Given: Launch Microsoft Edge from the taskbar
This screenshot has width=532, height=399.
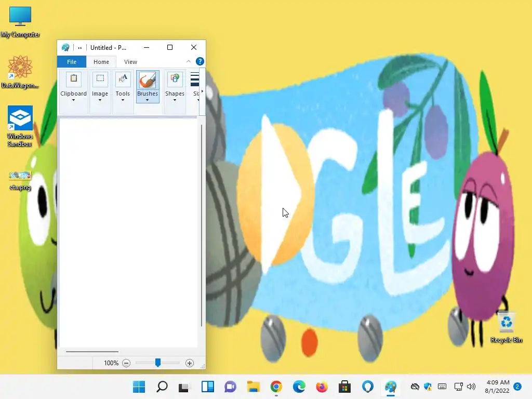Looking at the screenshot, I should pyautogui.click(x=299, y=387).
